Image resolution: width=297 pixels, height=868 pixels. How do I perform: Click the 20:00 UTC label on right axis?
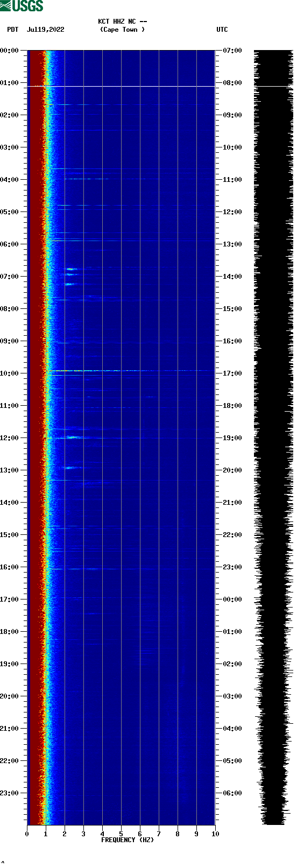232,470
